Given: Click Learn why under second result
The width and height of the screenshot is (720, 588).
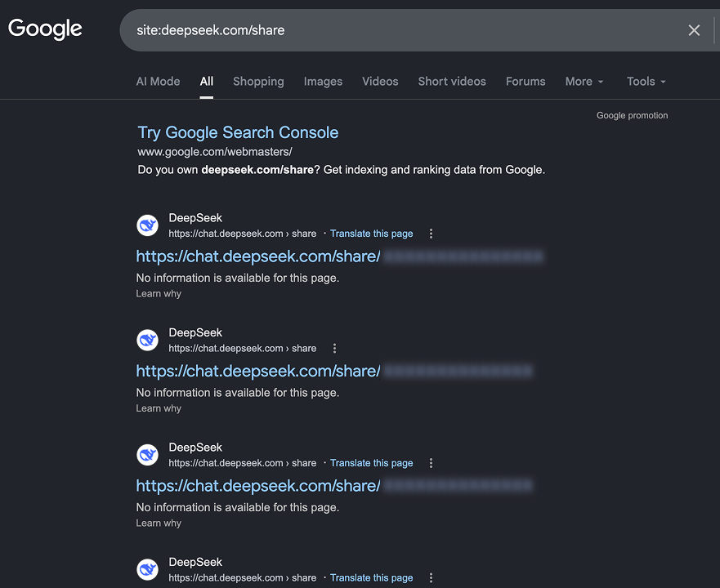Looking at the screenshot, I should coord(159,408).
